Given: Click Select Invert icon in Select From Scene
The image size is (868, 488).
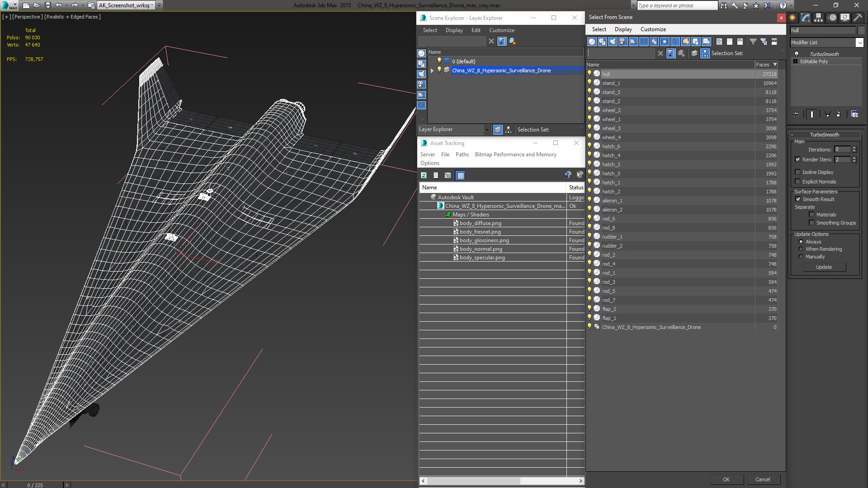Looking at the screenshot, I should point(740,42).
